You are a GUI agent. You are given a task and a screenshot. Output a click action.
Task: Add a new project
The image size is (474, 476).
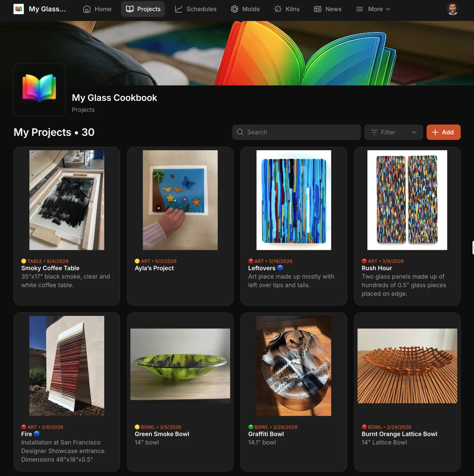[x=443, y=132]
